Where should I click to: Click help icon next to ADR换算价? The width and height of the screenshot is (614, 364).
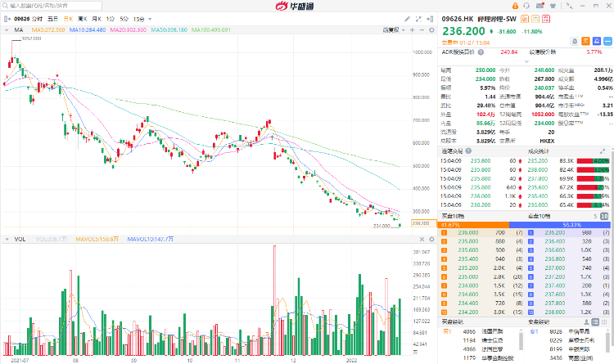pyautogui.click(x=481, y=52)
